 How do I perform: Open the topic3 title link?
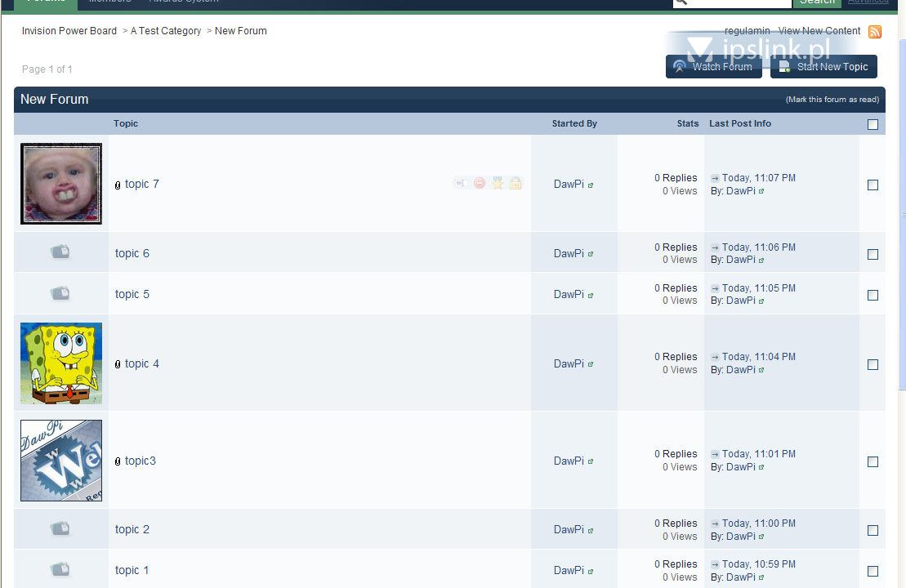tap(141, 461)
